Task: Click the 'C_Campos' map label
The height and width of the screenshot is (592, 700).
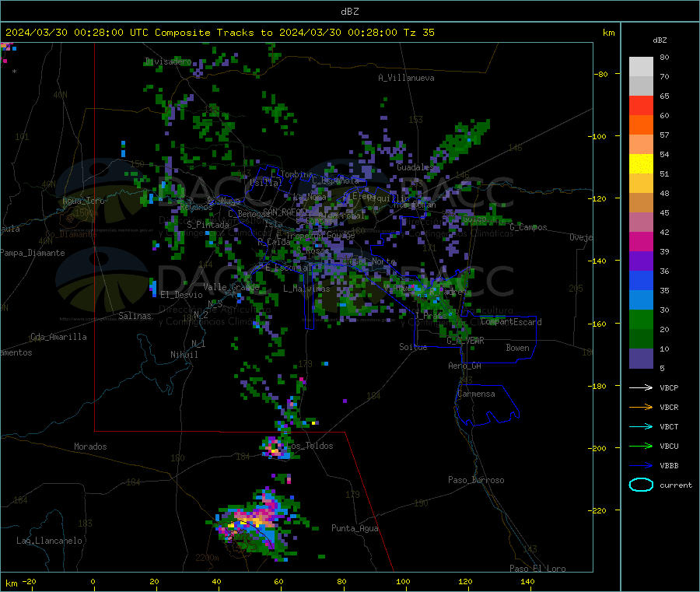Action: click(529, 227)
